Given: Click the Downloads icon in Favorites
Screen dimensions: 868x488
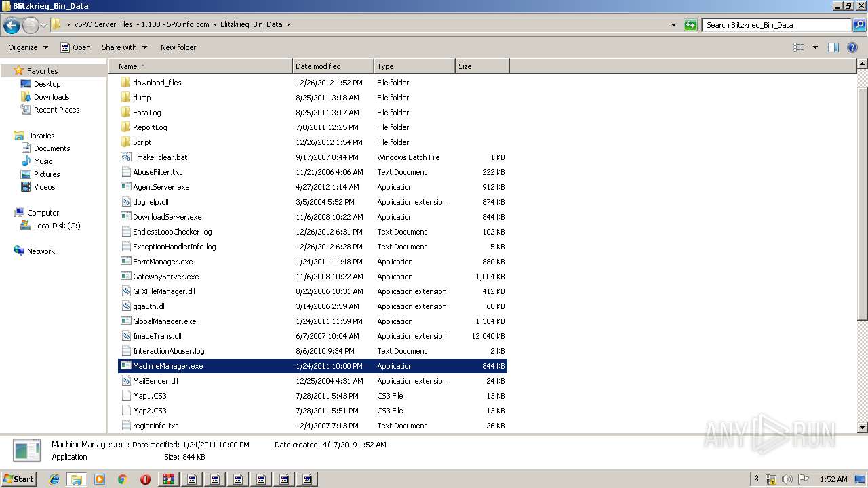Looking at the screenshot, I should [x=26, y=97].
